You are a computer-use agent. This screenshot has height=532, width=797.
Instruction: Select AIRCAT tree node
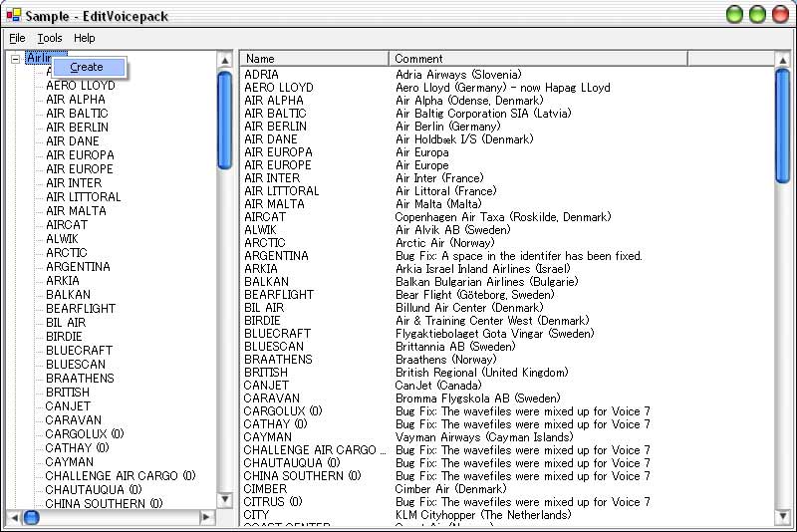pos(67,224)
